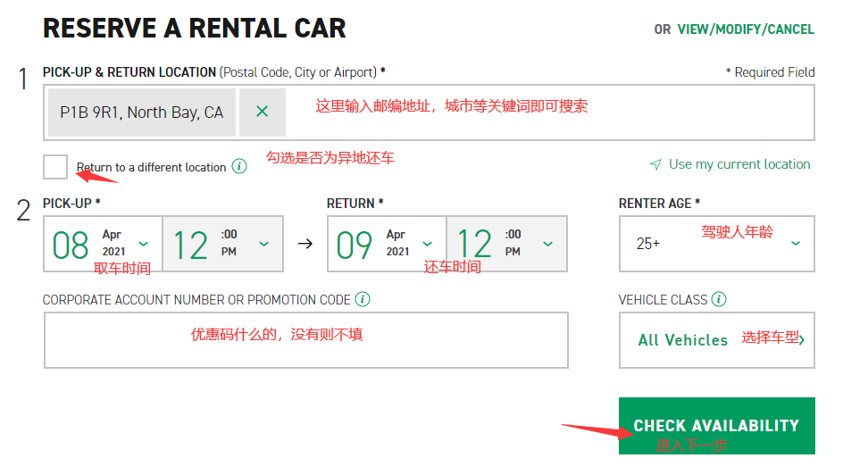
Task: Click the promotion code input field
Action: 305,340
